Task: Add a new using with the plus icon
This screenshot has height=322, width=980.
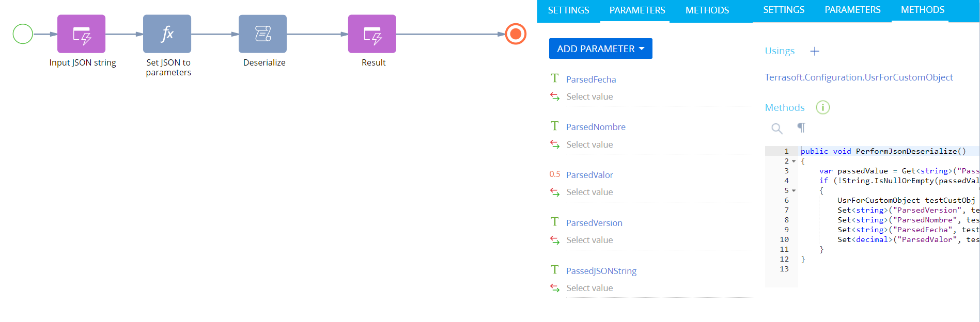Action: tap(815, 51)
